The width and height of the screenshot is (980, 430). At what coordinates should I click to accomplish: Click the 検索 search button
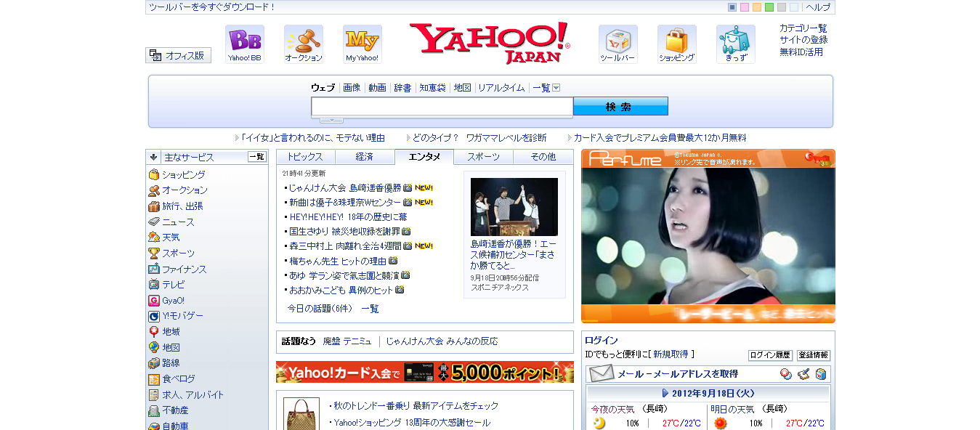click(620, 107)
